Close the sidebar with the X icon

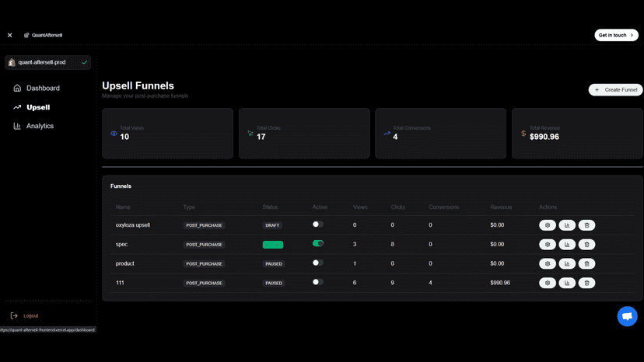pyautogui.click(x=10, y=35)
